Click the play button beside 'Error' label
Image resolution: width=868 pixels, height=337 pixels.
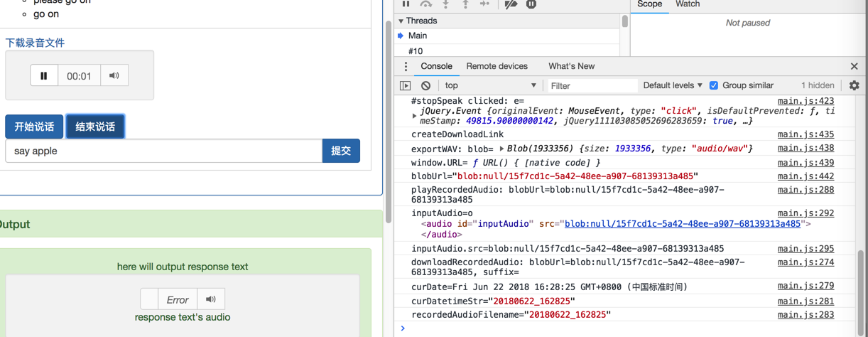coord(149,299)
